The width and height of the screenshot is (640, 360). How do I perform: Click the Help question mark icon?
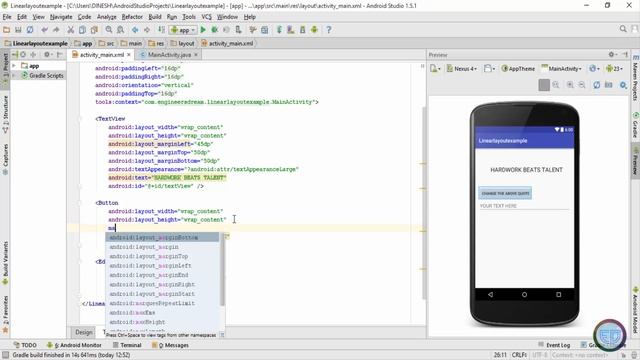[x=329, y=30]
